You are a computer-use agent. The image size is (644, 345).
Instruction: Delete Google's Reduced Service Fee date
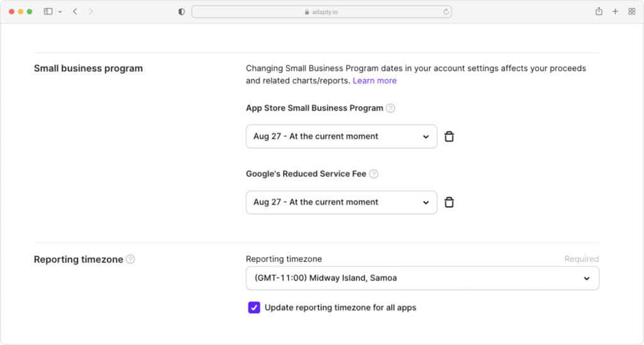(x=449, y=202)
